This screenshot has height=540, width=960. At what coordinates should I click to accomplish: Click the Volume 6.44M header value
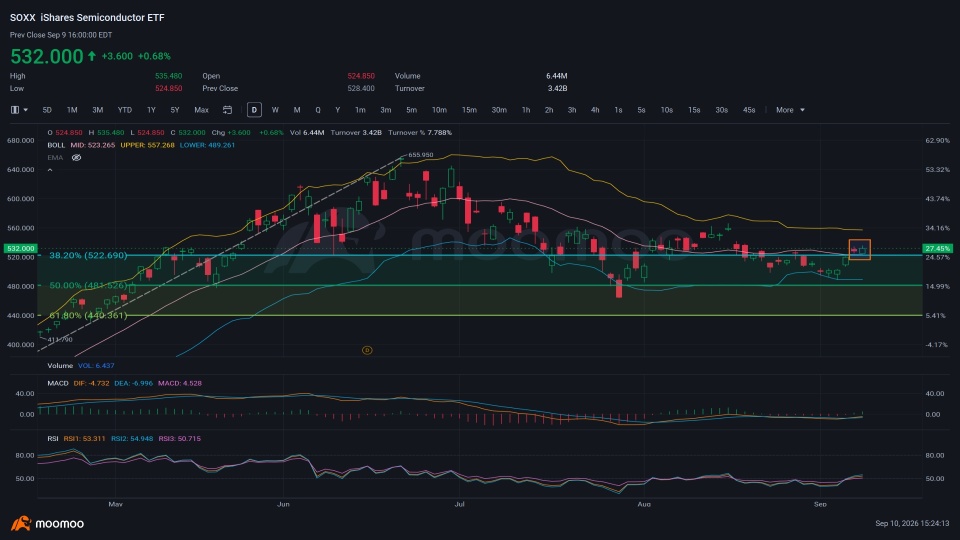(557, 76)
